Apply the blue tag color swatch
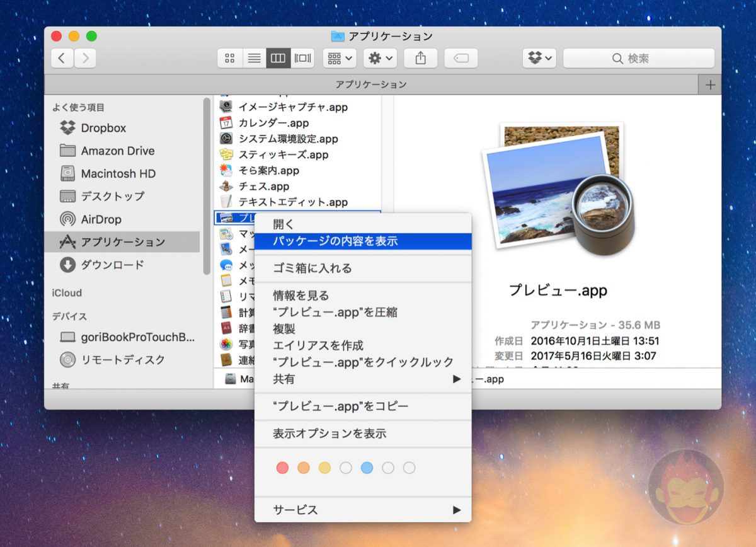The image size is (756, 547). [x=367, y=468]
